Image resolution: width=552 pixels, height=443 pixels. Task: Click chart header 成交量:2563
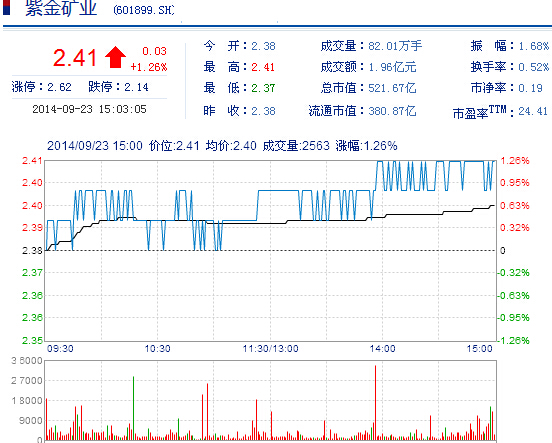(296, 145)
